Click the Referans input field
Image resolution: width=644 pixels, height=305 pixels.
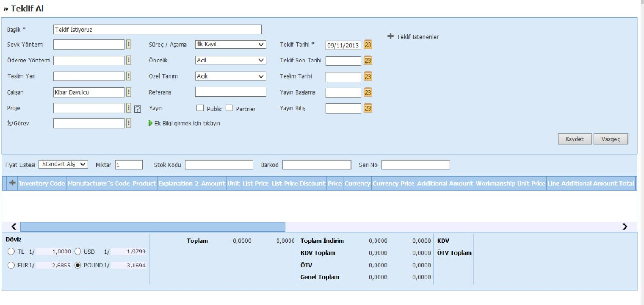click(231, 92)
